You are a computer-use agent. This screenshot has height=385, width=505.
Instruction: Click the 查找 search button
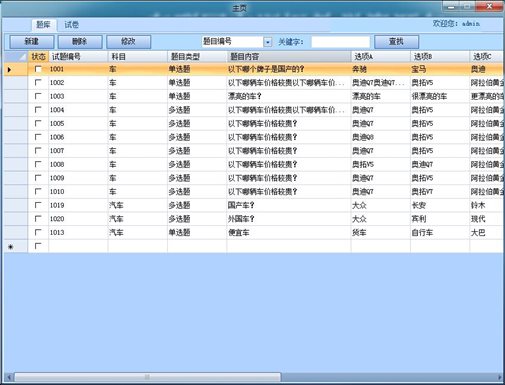tap(396, 42)
